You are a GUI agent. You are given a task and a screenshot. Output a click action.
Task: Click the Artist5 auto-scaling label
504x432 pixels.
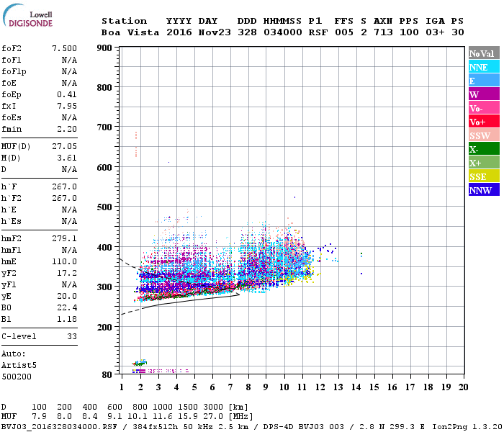tap(19, 366)
